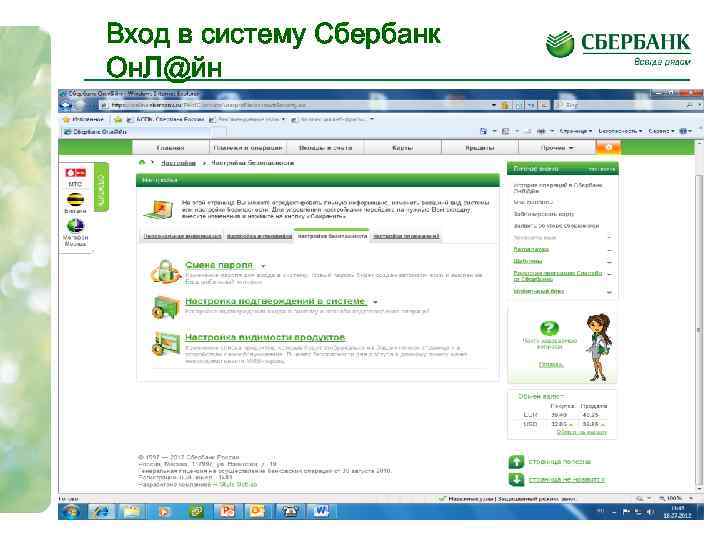
Task: Click the laptop illustration in the settings description
Action: coord(159,210)
